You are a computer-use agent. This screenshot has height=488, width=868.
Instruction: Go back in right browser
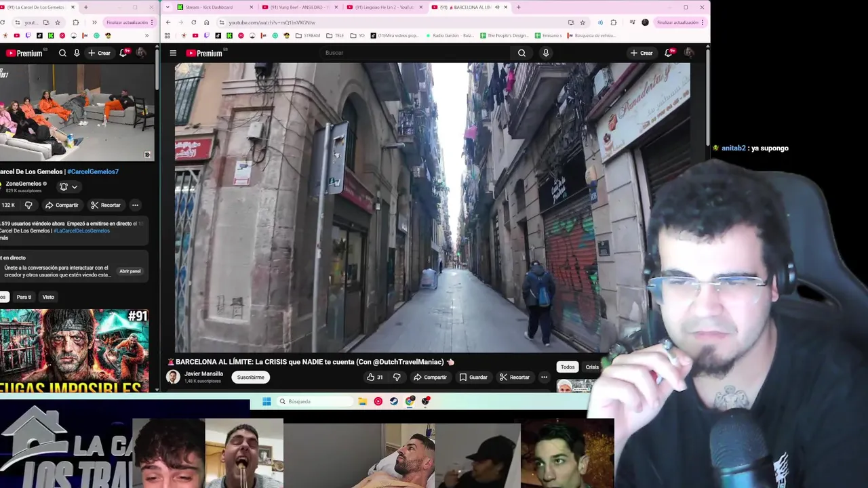[168, 22]
